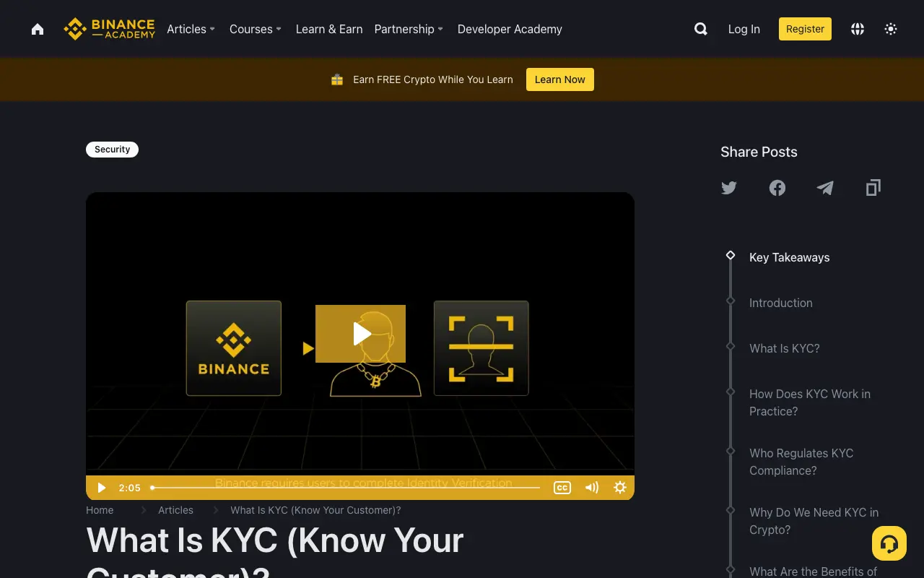This screenshot has width=924, height=578.
Task: Open video settings gear
Action: (x=619, y=488)
